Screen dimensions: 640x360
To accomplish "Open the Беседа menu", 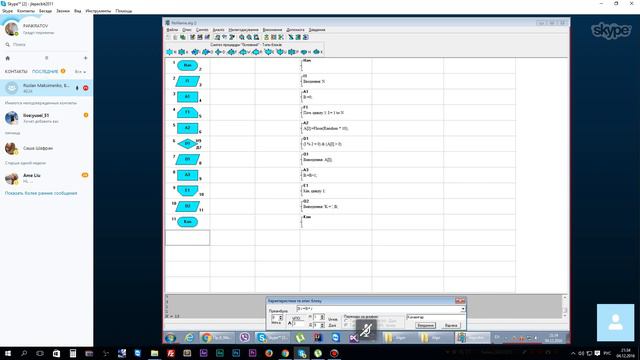I will click(45, 11).
